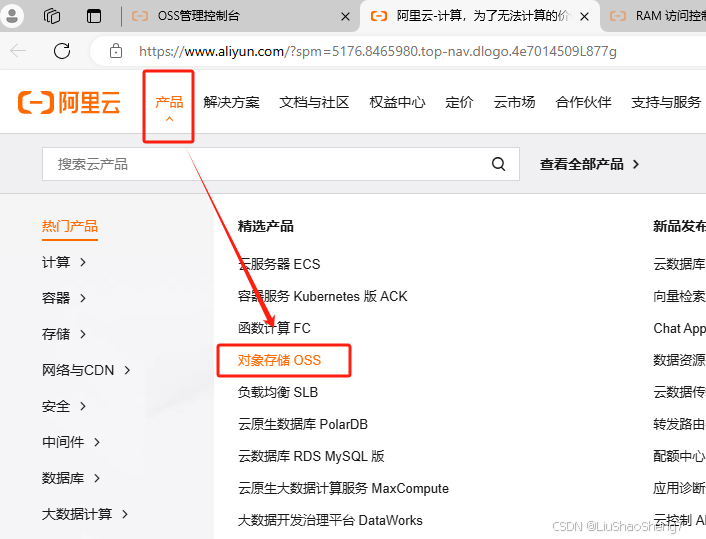The height and width of the screenshot is (539, 706).
Task: Switch to the RAM 访问控制 tab
Action: point(653,16)
